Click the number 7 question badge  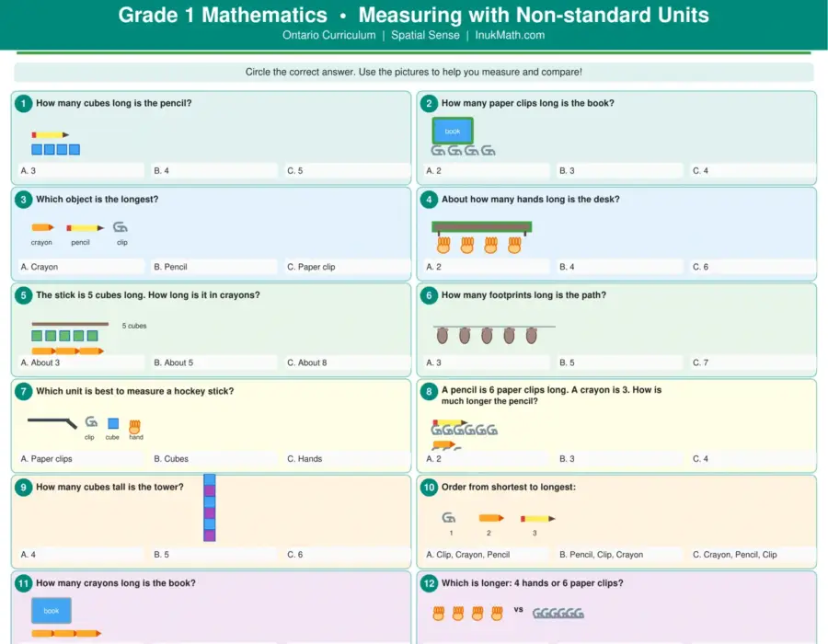tap(23, 392)
